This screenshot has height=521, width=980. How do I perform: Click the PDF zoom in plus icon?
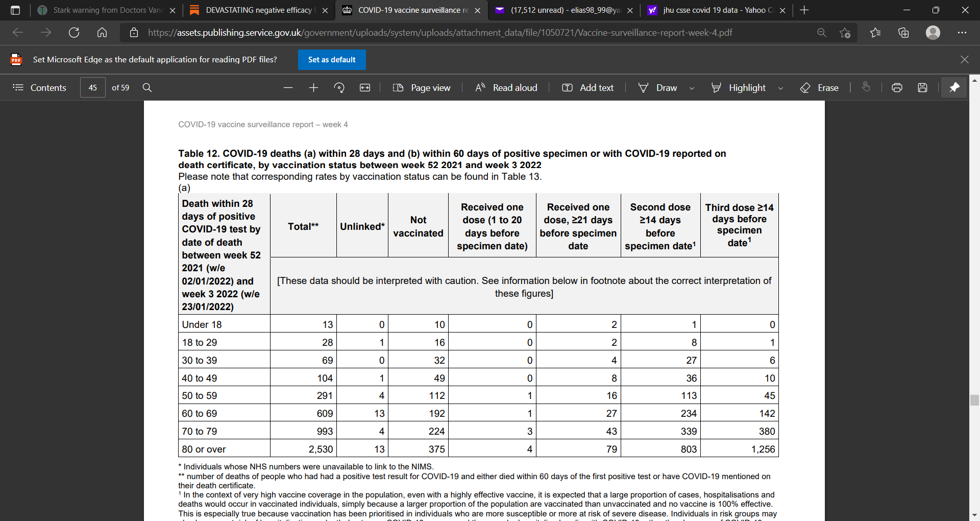click(313, 88)
